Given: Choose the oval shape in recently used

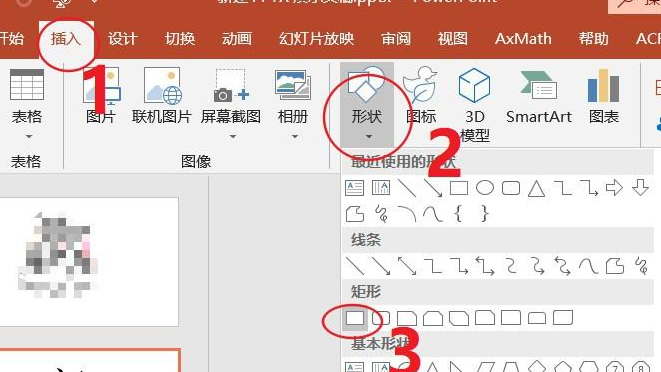Looking at the screenshot, I should click(485, 188).
